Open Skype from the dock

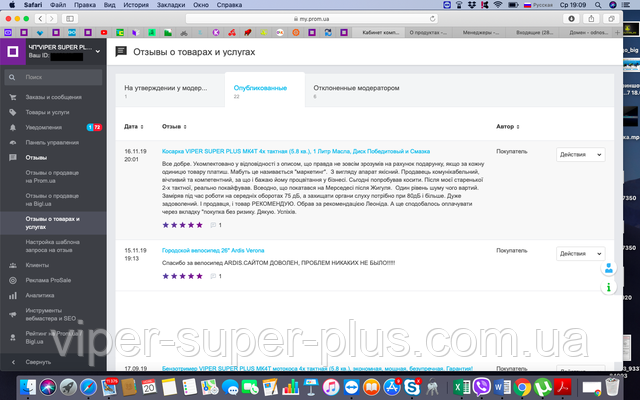click(412, 387)
